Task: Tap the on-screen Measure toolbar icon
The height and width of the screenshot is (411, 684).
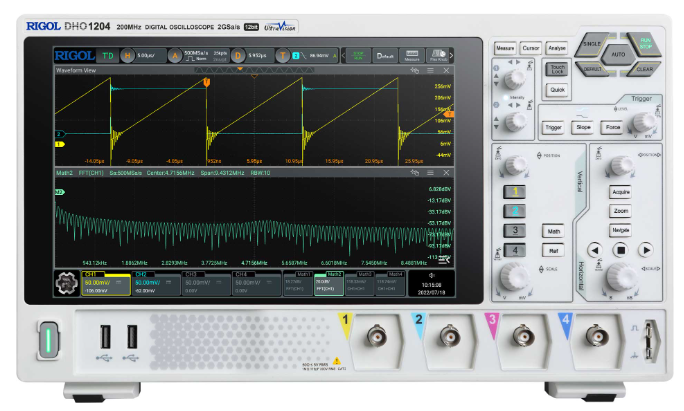Action: coord(412,56)
